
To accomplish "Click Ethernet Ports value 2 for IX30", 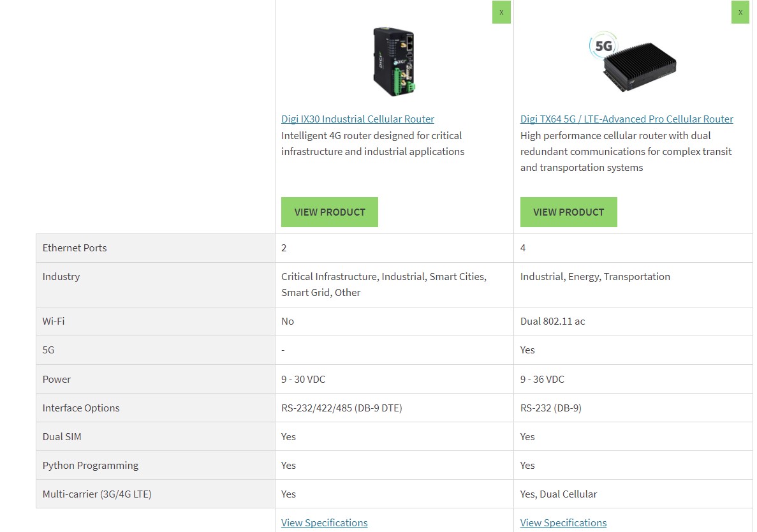I will click(x=284, y=248).
